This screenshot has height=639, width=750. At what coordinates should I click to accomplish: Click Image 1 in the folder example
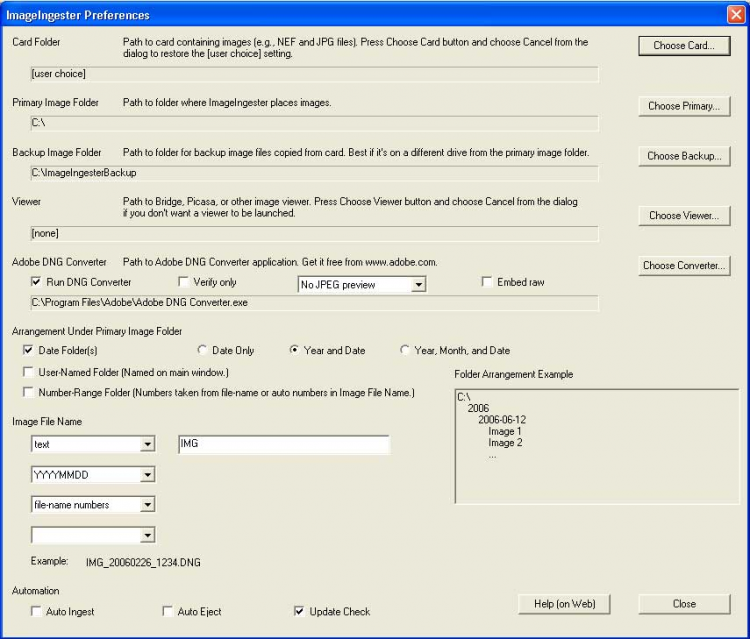pyautogui.click(x=505, y=431)
